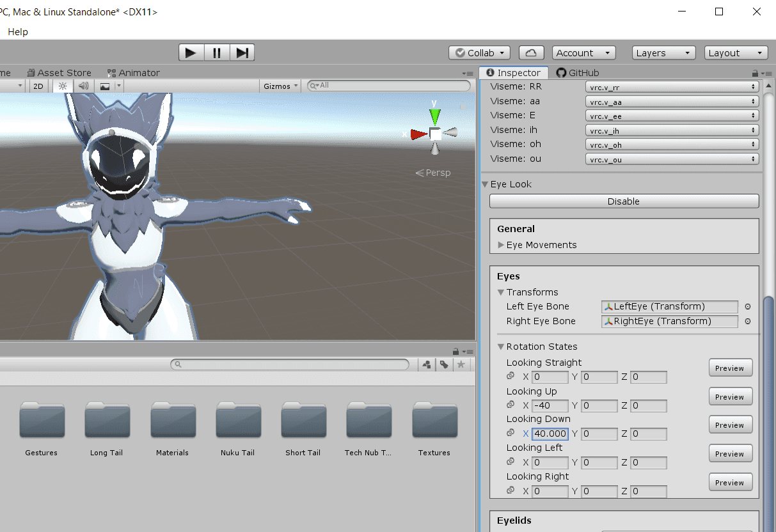The image size is (776, 532).
Task: Preview the Looking Up rotation
Action: point(730,396)
